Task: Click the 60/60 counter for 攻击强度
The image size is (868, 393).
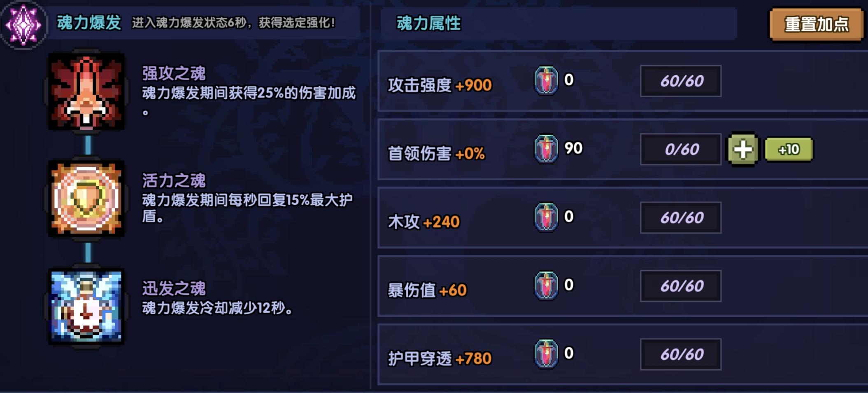Action: pos(681,81)
